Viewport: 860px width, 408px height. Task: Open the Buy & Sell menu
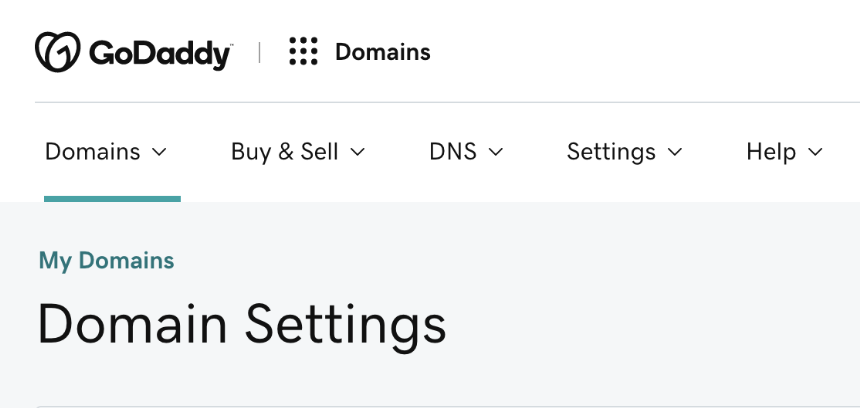[x=285, y=152]
